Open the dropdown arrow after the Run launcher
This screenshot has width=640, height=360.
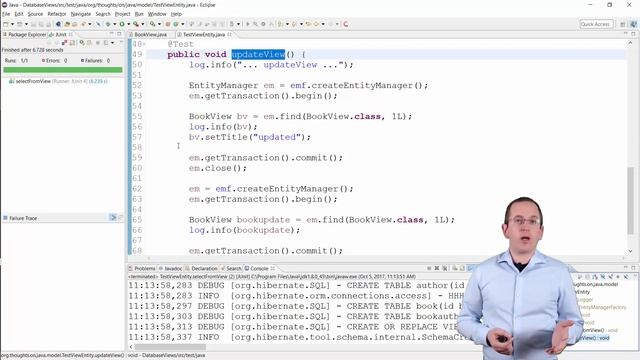[142, 24]
